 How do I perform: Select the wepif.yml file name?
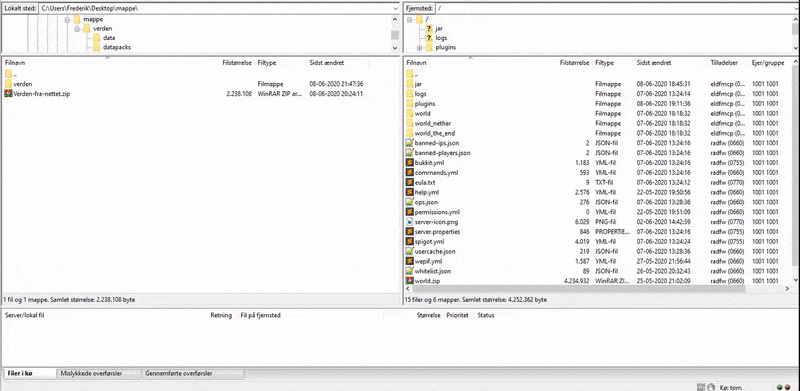click(x=429, y=261)
